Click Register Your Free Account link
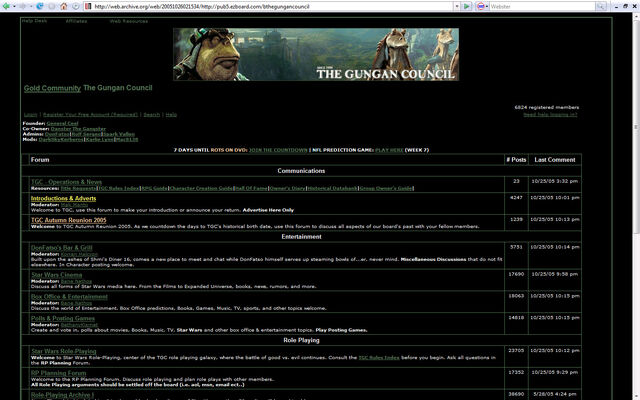640x400 pixels. [x=90, y=115]
